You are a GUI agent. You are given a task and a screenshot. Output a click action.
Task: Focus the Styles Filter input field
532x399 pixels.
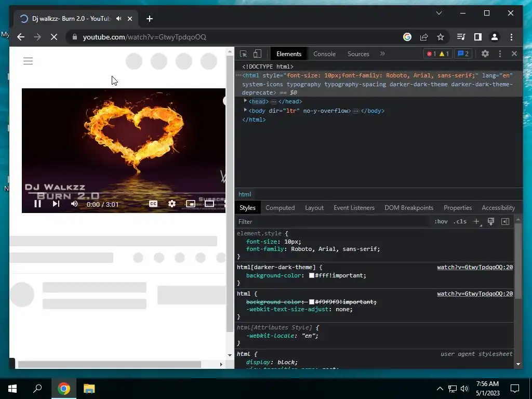tap(332, 221)
